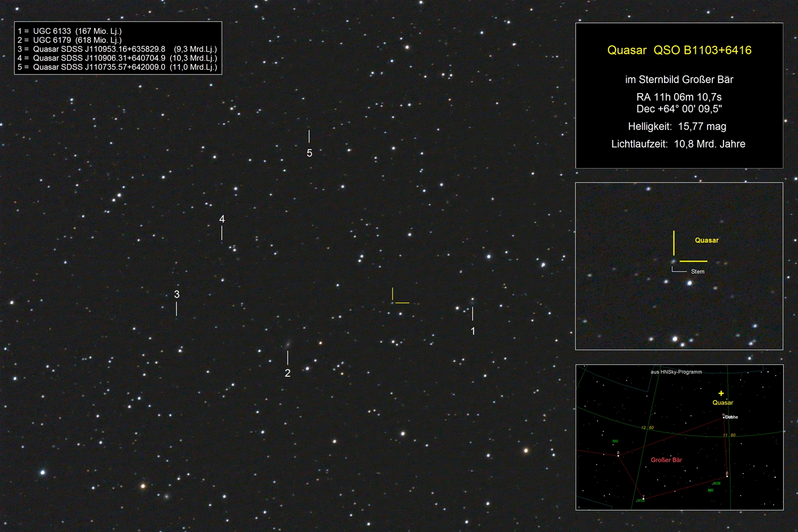Click the 'aus HNSky-Programm' caption
798x532 pixels.
click(x=676, y=372)
